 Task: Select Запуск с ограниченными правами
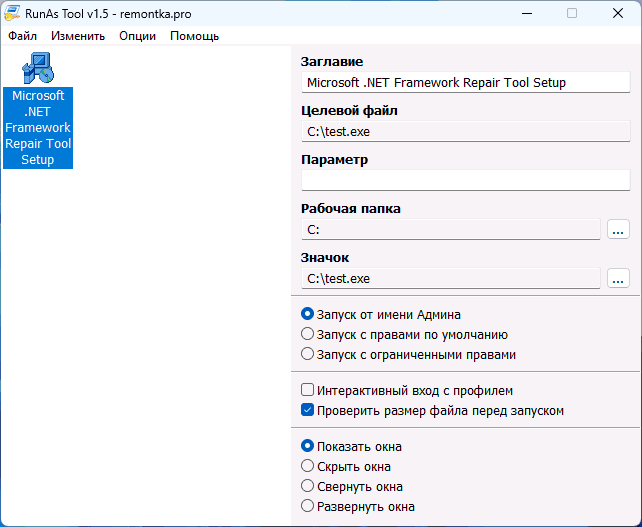(x=308, y=354)
